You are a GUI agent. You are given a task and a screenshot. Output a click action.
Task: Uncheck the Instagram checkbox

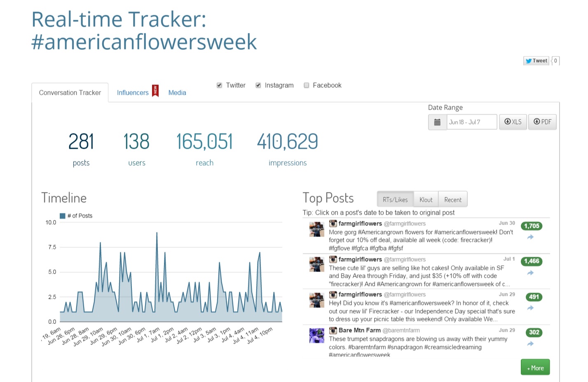[258, 85]
